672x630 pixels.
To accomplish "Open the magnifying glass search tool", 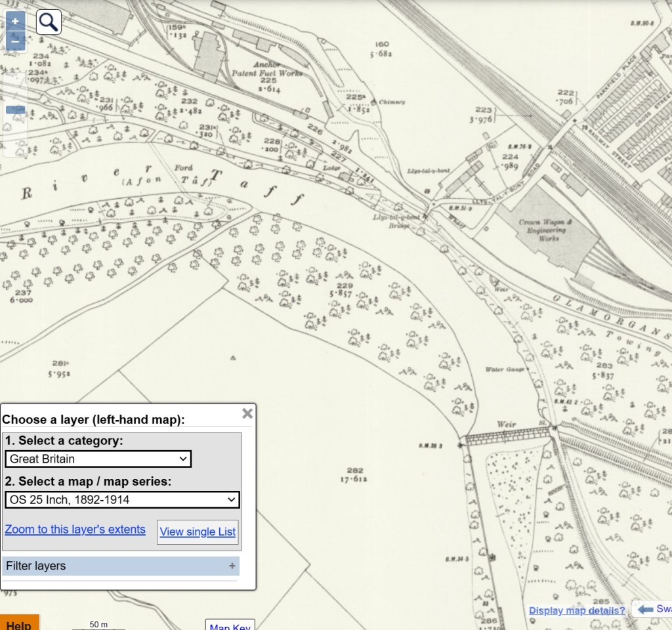I will (x=49, y=22).
